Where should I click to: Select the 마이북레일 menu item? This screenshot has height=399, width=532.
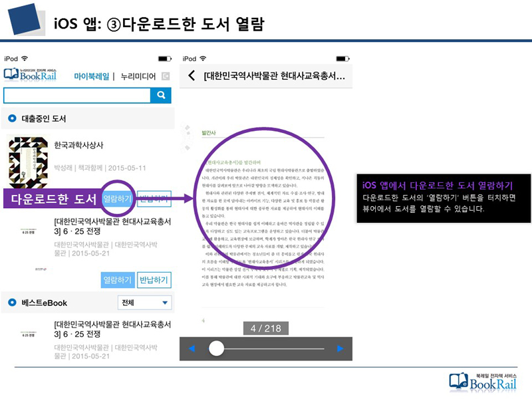pyautogui.click(x=92, y=75)
